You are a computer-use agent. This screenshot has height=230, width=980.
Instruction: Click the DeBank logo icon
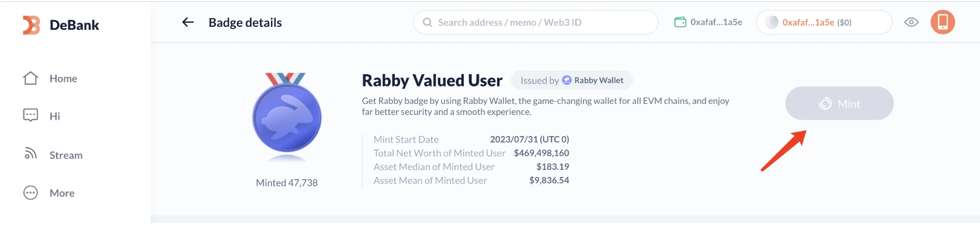click(32, 25)
